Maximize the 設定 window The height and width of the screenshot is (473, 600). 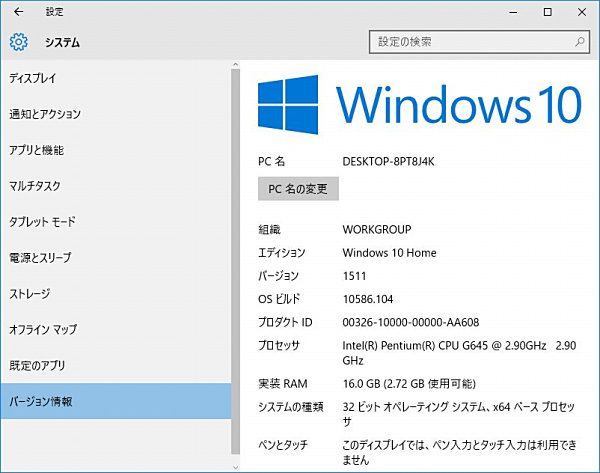click(x=548, y=12)
